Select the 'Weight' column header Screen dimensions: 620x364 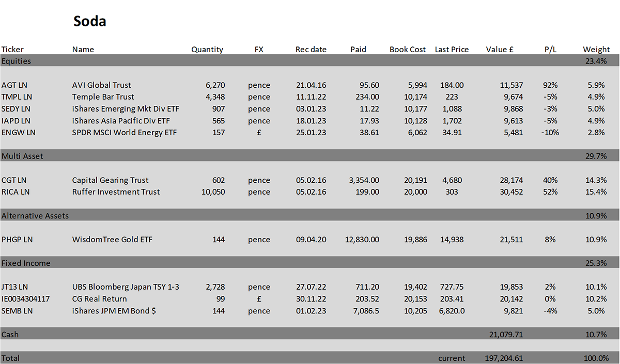[596, 50]
